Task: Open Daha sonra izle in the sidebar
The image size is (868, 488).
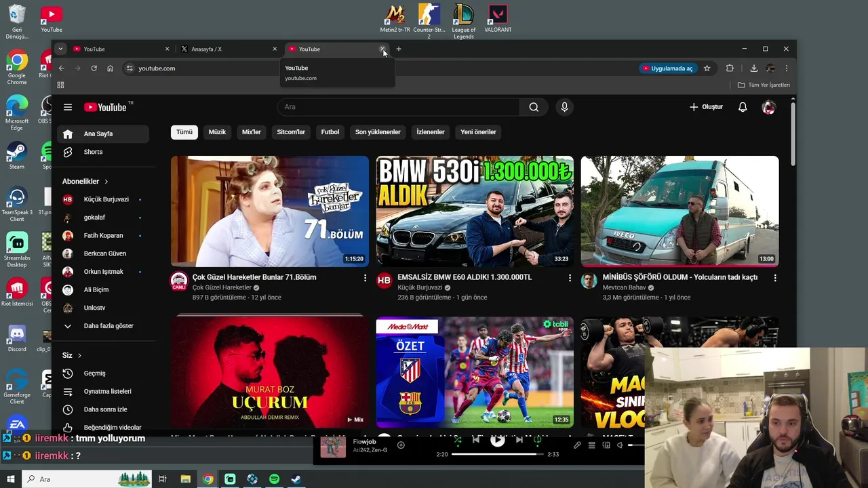Action: (x=103, y=409)
